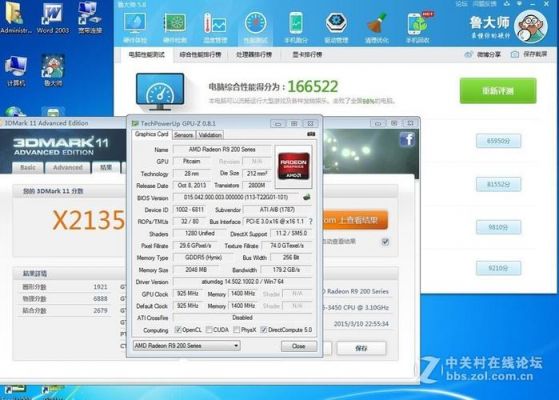Switch to the Validation tab
The width and height of the screenshot is (559, 400).
(x=210, y=135)
